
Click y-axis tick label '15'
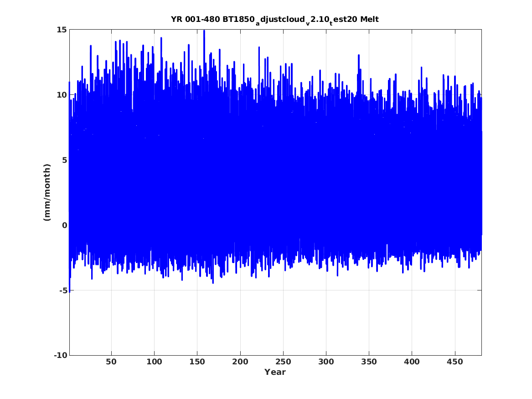coord(62,30)
